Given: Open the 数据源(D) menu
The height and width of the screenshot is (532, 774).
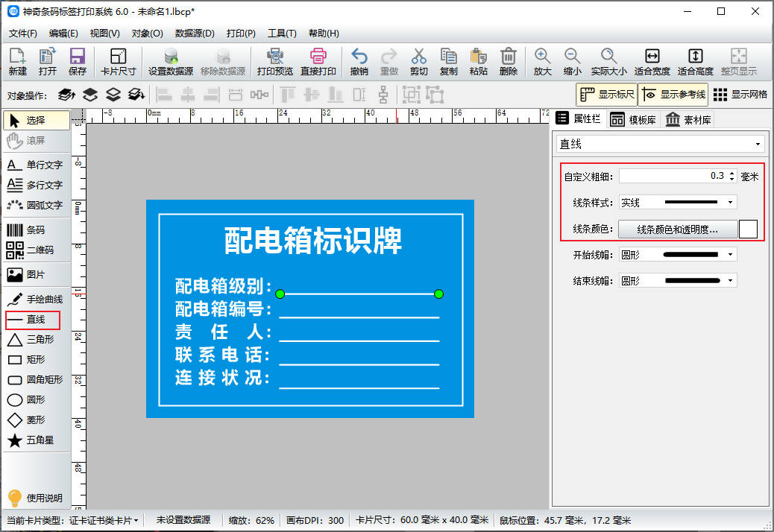Looking at the screenshot, I should pos(195,34).
